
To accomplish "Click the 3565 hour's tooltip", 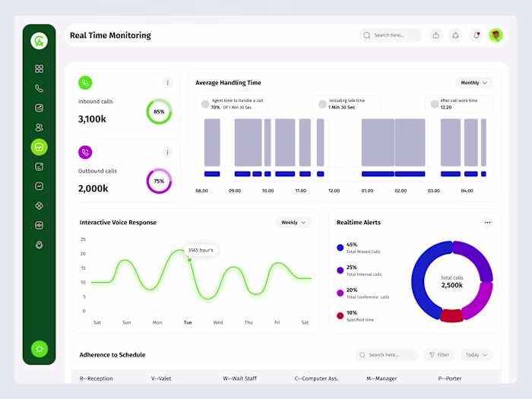I will [x=201, y=250].
